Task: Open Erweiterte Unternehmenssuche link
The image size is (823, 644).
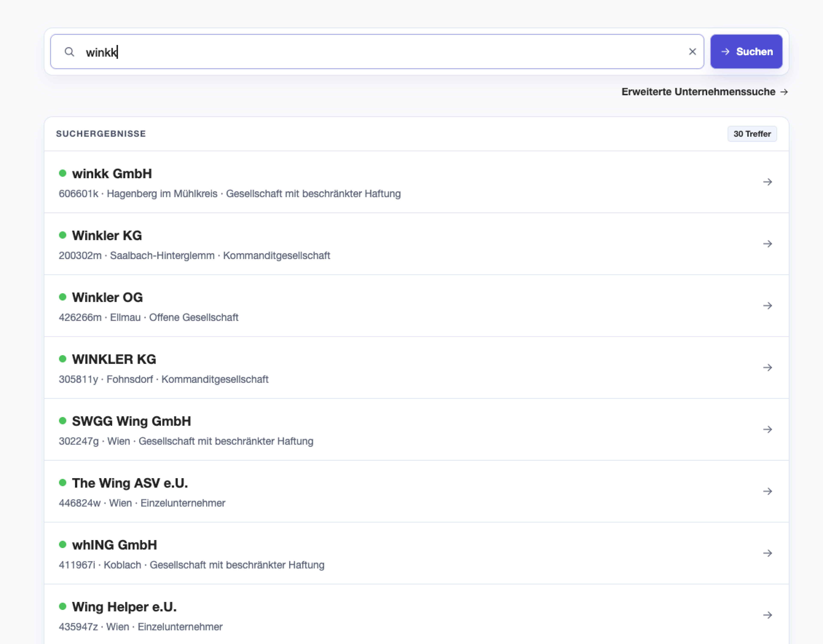Action: pos(704,92)
